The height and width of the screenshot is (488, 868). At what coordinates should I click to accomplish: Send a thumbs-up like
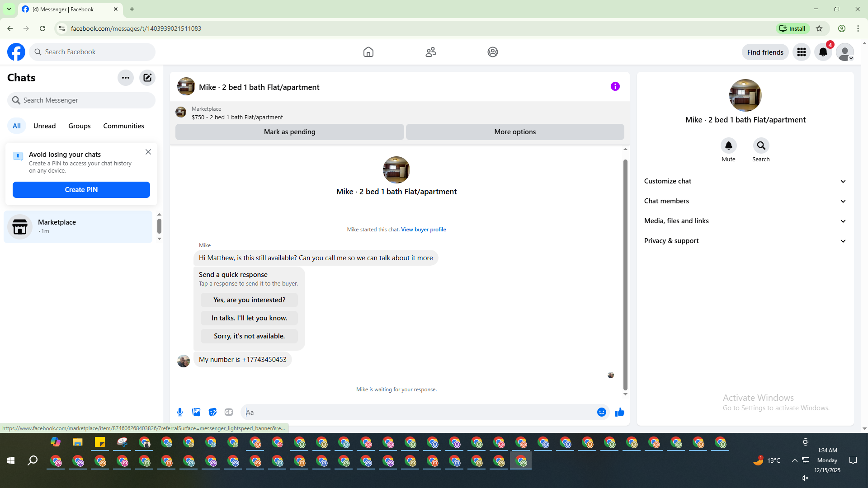pyautogui.click(x=619, y=412)
